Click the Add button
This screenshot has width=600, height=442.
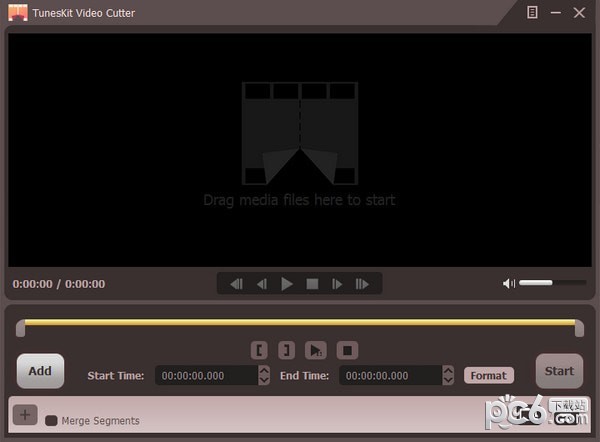(40, 371)
